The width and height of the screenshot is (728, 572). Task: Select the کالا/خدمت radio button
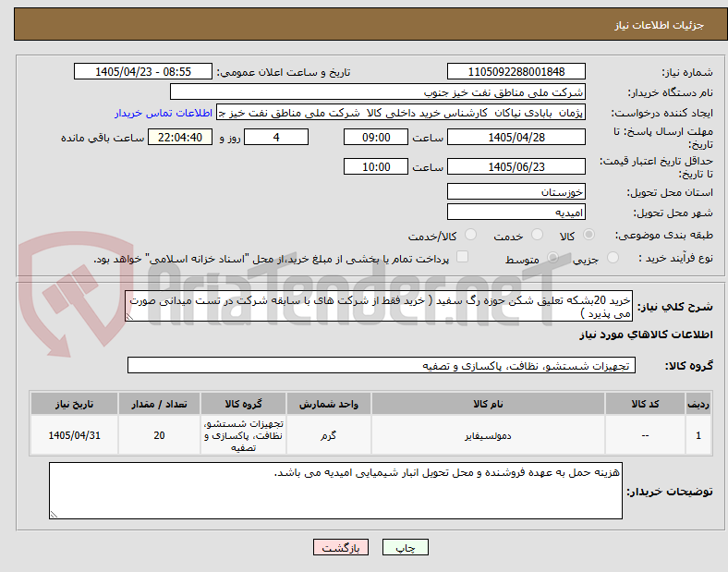[x=471, y=235]
